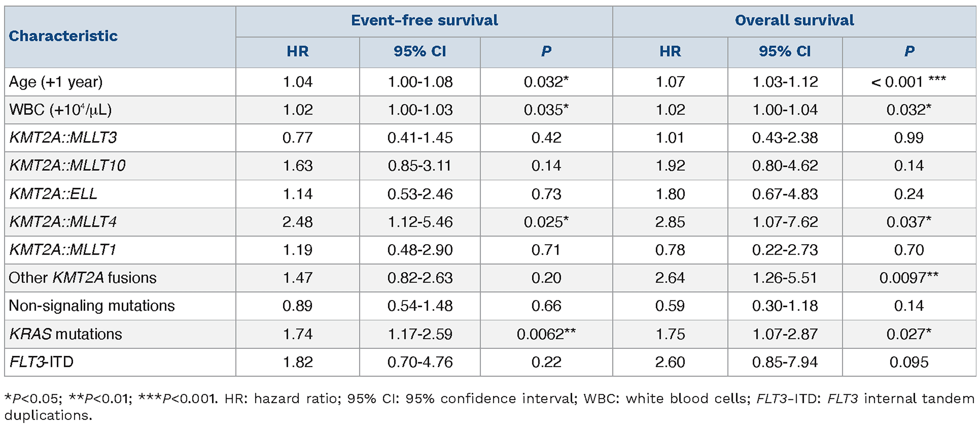Select the Non-signaling mutations row label
Image resolution: width=980 pixels, height=426 pixels.
[92, 306]
